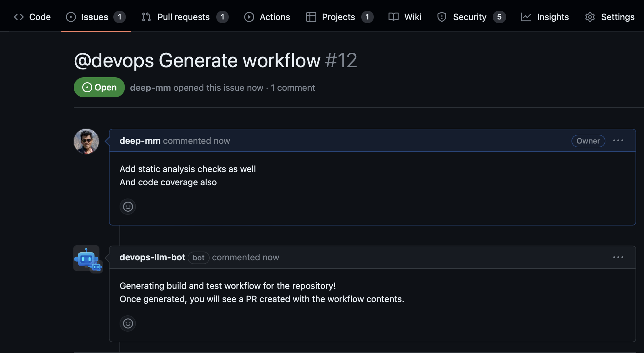Click the Issues tab circle icon

pos(71,17)
